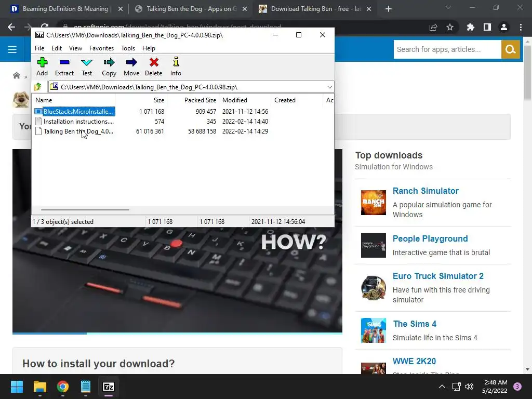The image size is (532, 399).
Task: Click Euro Truck Simulator 2 thumbnail
Action: coord(373,288)
